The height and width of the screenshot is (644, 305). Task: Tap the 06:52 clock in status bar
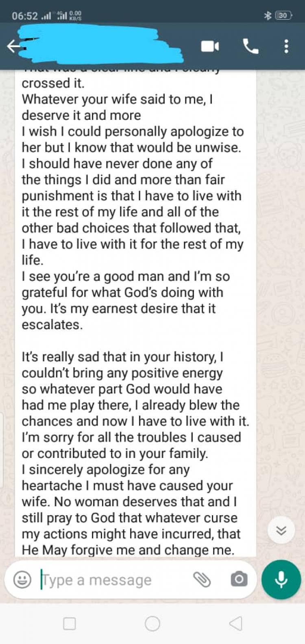24,16
